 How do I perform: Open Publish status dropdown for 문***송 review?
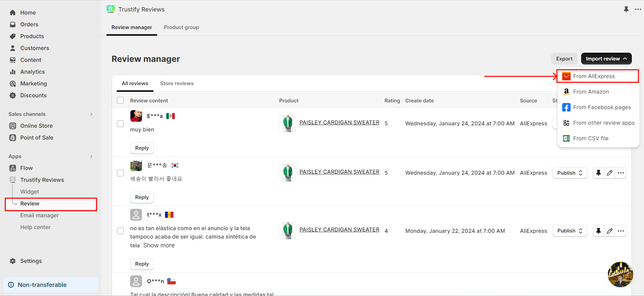tap(570, 173)
